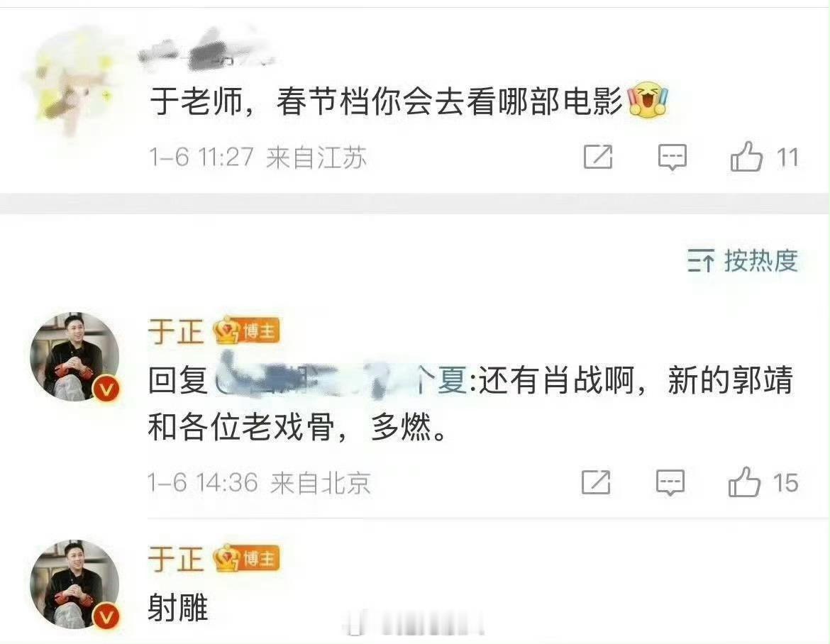Open the mentioned user ending in 夏

341,379
